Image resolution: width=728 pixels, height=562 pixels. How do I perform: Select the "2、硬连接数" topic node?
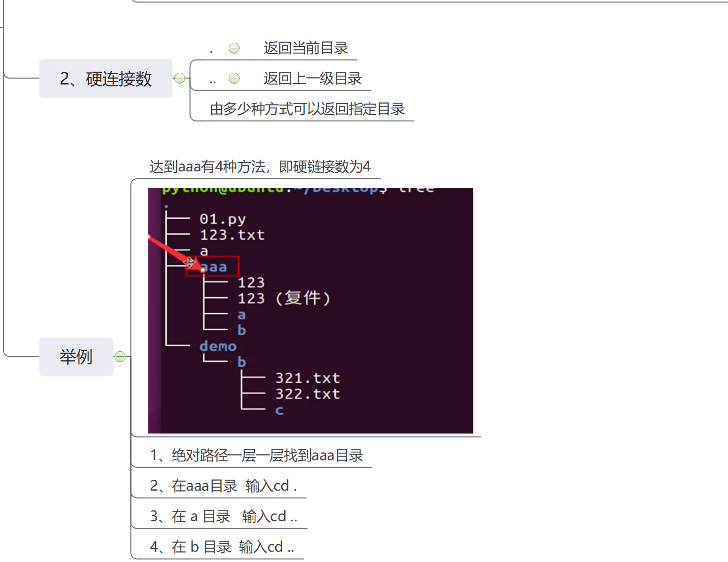pyautogui.click(x=106, y=78)
